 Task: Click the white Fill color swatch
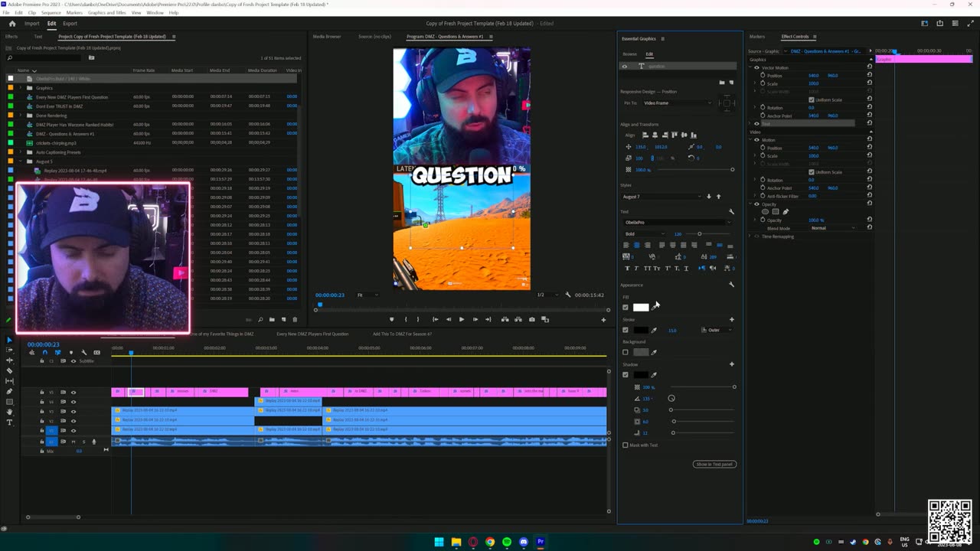click(641, 308)
